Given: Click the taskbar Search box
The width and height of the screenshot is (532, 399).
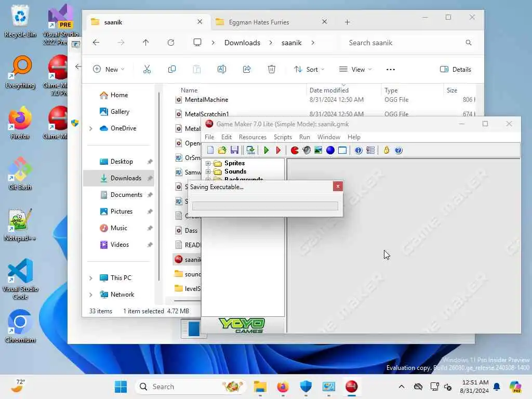Looking at the screenshot, I should pyautogui.click(x=191, y=387).
